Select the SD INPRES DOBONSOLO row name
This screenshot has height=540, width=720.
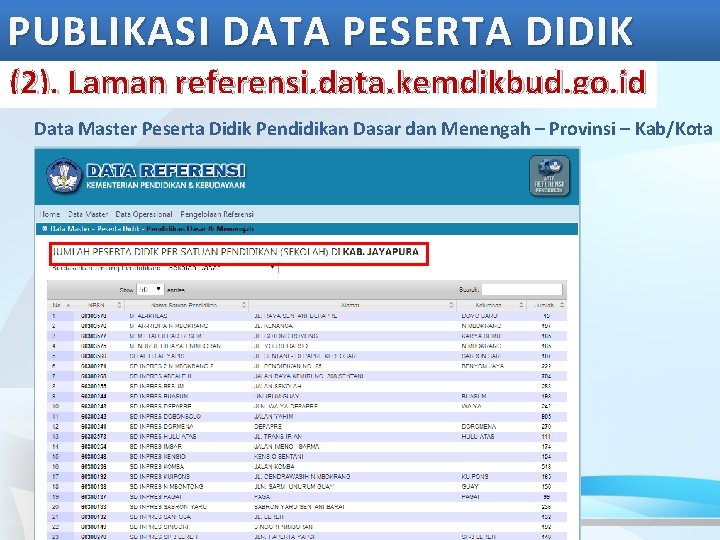pos(165,416)
